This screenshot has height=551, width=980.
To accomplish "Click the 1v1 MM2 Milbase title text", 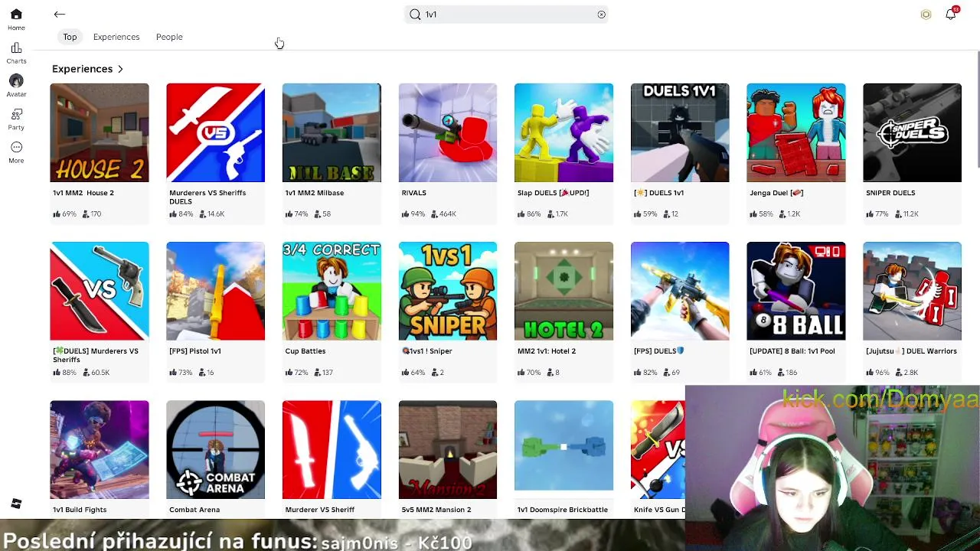I will 315,193.
